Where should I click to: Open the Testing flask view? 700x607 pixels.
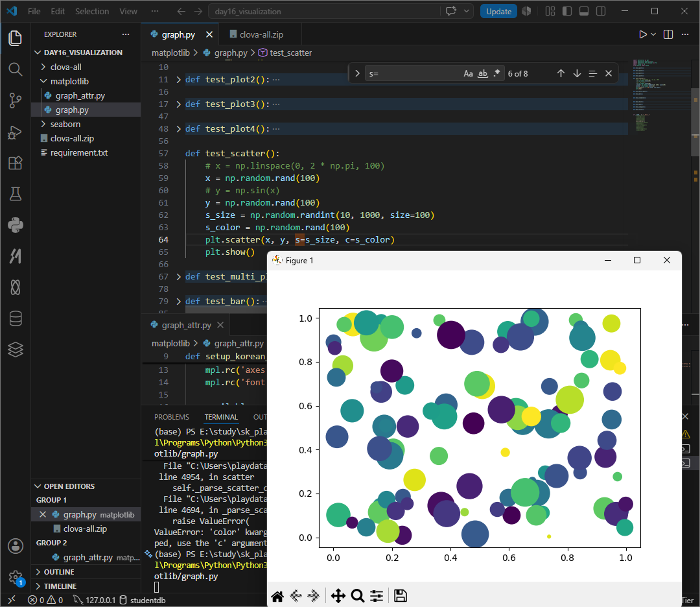click(15, 194)
